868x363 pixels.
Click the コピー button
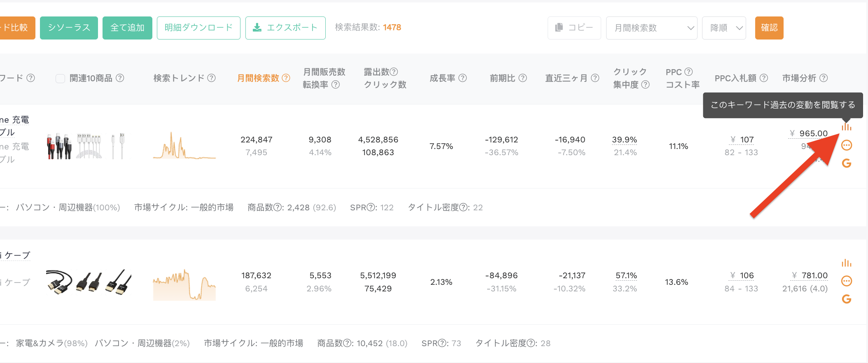click(574, 28)
